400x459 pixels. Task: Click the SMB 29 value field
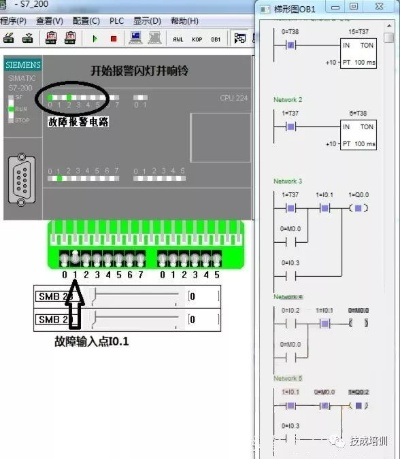point(204,319)
